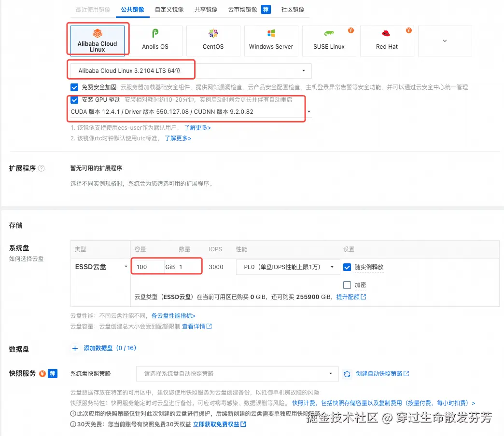The height and width of the screenshot is (436, 504).
Task: Open the 共享镜像 tab
Action: point(206,9)
